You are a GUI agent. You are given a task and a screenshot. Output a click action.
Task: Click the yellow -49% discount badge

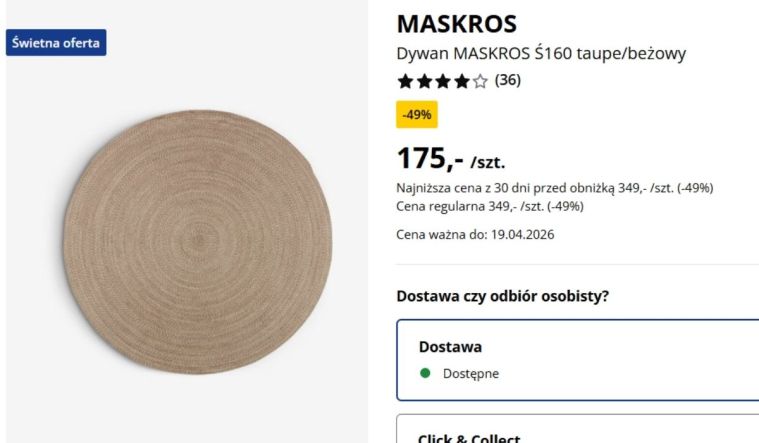417,115
